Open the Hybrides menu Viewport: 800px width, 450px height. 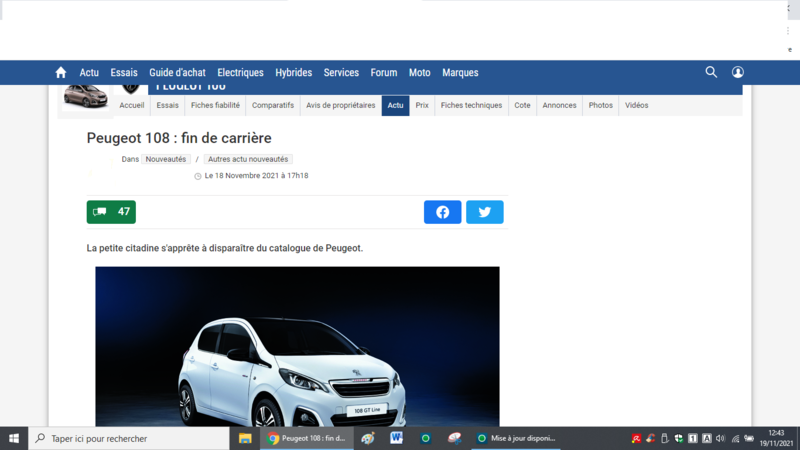(x=293, y=72)
